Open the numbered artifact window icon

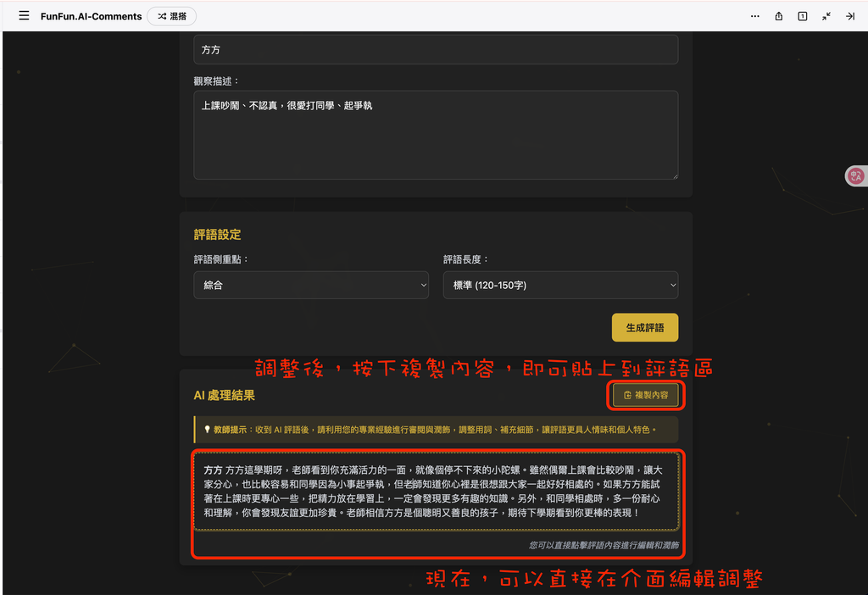click(802, 15)
